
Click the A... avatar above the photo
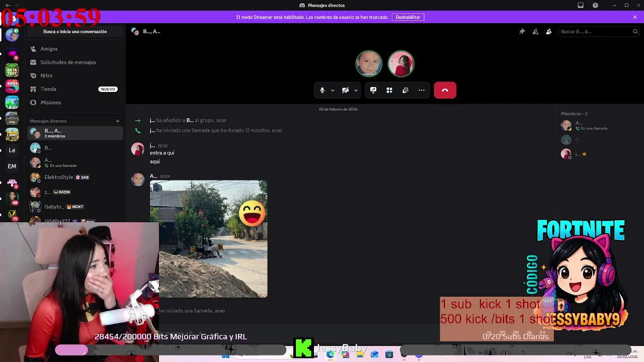tap(137, 179)
